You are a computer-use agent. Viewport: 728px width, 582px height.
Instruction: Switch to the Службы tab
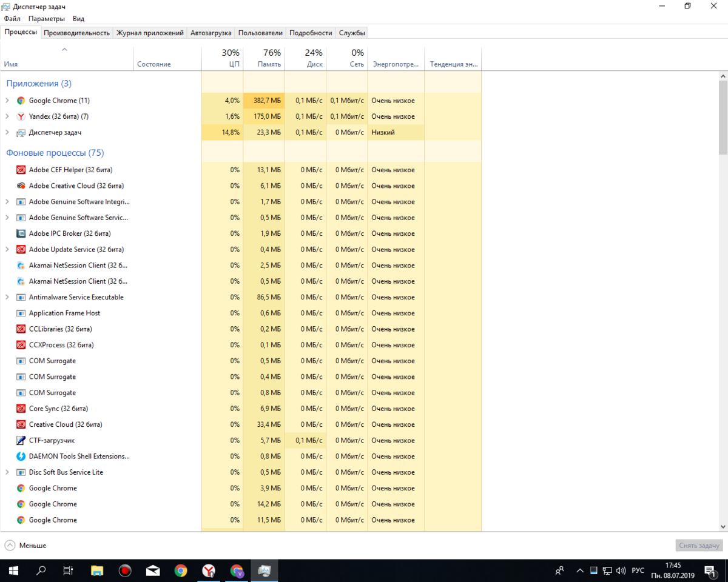coord(352,33)
